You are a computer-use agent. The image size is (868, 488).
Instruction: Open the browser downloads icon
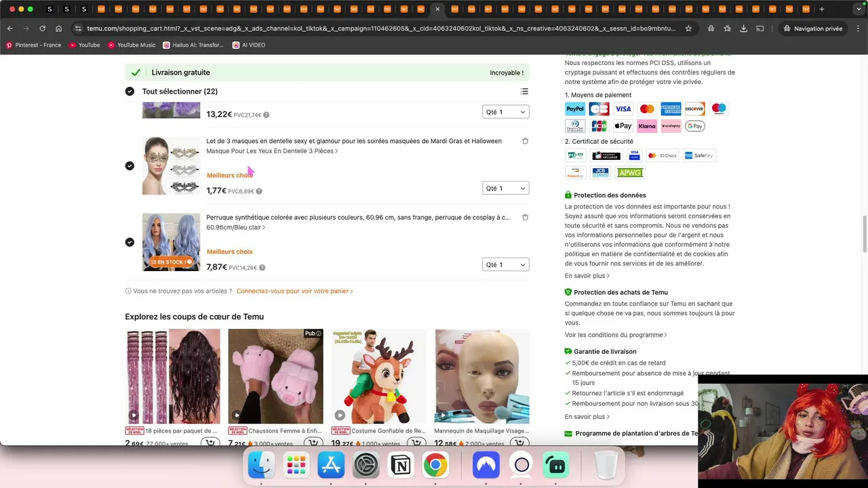(x=743, y=28)
